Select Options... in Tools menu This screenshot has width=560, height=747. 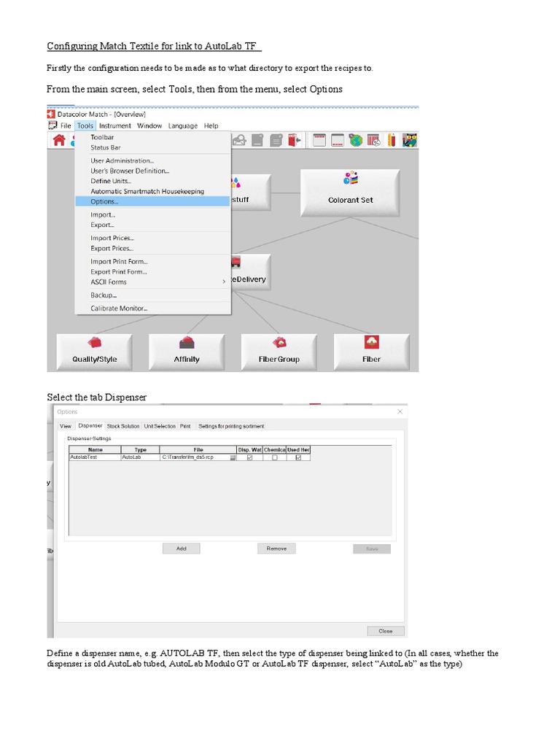[x=152, y=201]
